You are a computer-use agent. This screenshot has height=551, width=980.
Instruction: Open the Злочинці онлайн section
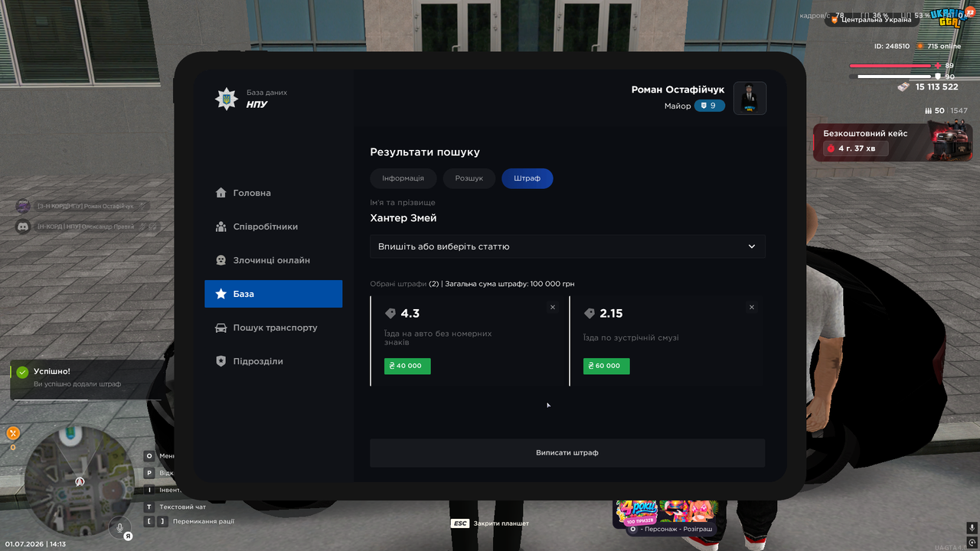[x=273, y=260]
